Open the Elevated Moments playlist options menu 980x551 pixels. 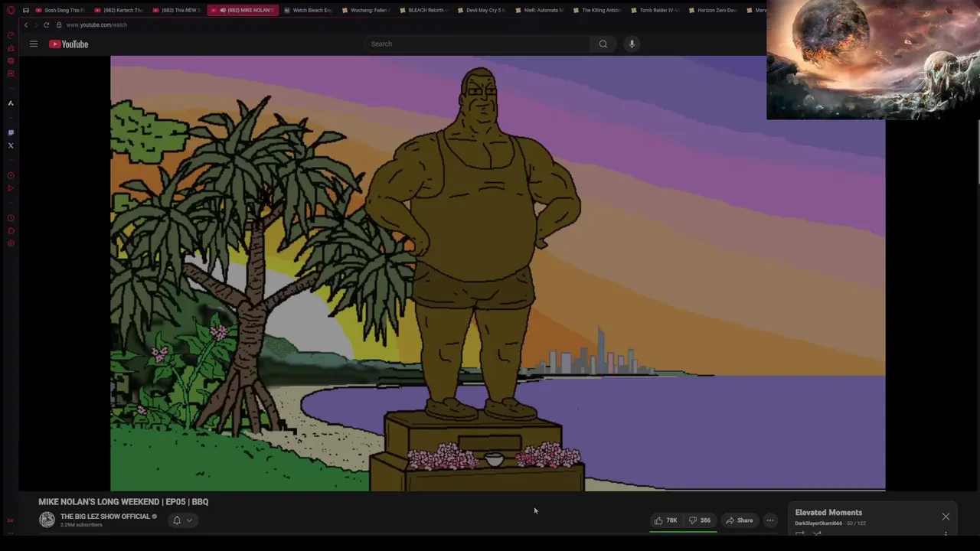point(946,533)
